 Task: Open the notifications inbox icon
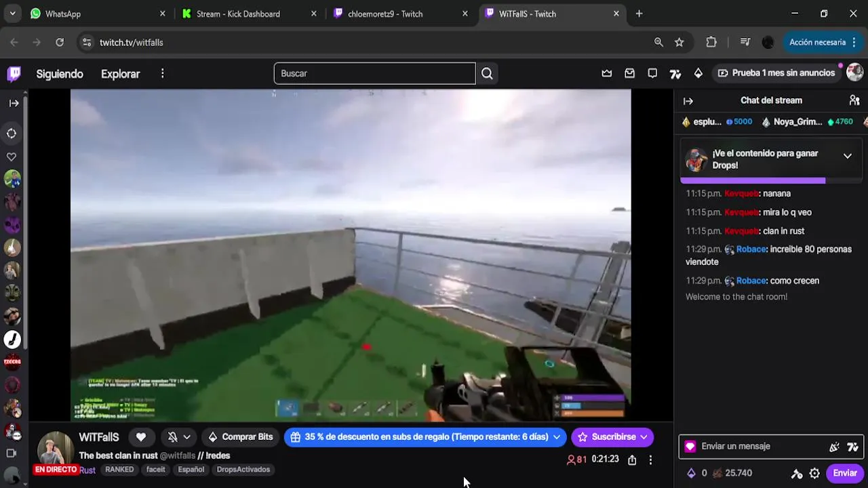[x=629, y=73]
